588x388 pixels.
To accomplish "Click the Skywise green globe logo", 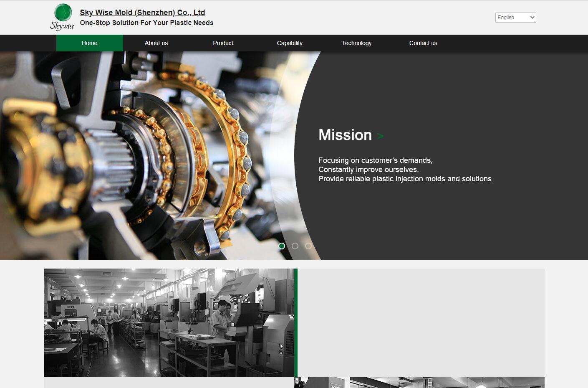I will pos(62,17).
